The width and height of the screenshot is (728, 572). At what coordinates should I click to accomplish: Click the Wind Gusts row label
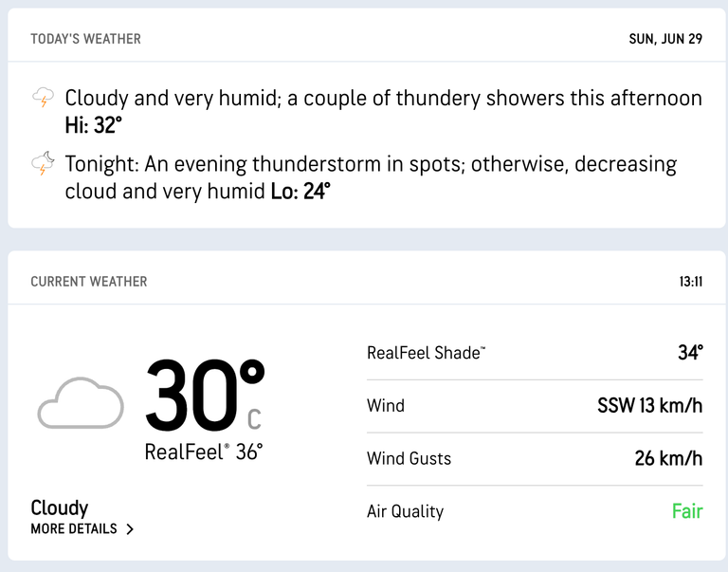(x=409, y=458)
